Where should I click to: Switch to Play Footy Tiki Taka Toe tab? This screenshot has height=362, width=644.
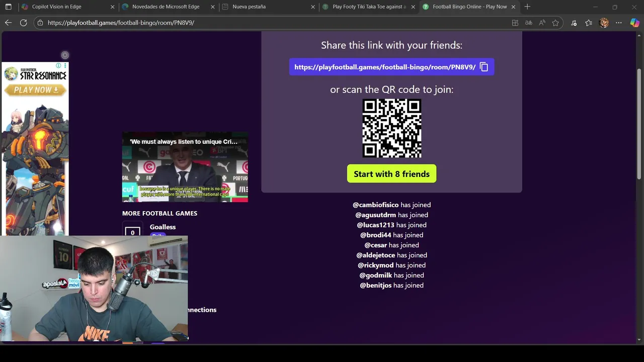[x=369, y=7]
